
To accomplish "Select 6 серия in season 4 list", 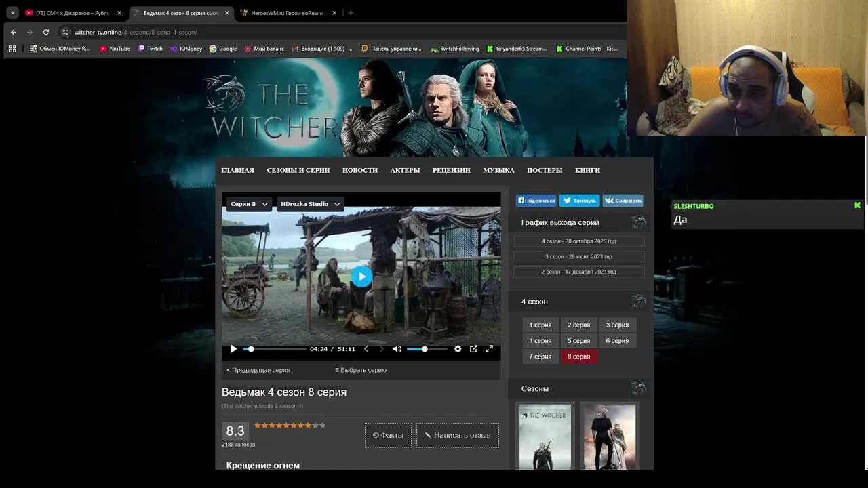I will point(617,341).
